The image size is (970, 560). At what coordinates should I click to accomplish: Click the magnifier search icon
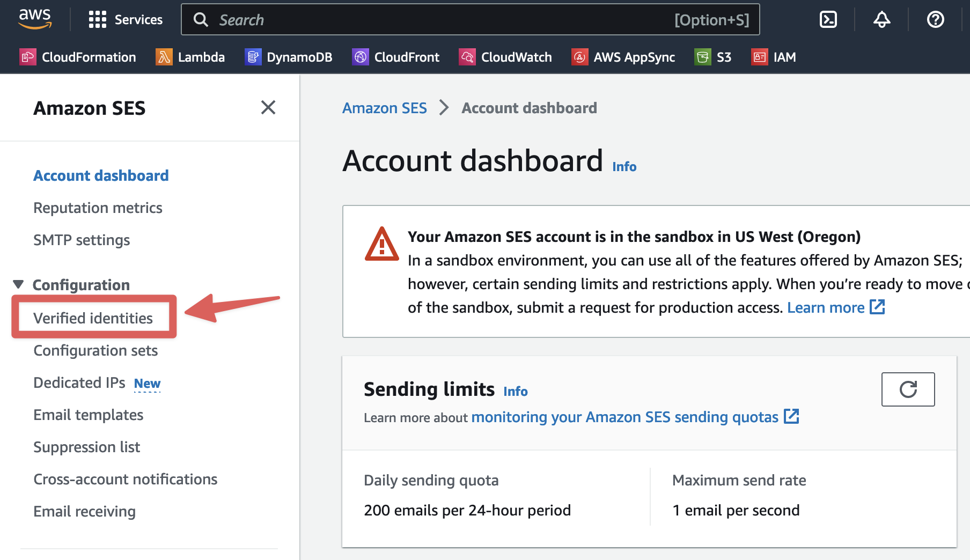coord(201,20)
